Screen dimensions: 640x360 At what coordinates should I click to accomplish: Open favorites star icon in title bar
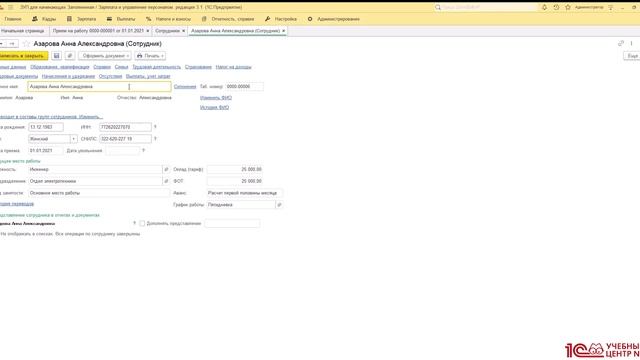pyautogui.click(x=568, y=7)
